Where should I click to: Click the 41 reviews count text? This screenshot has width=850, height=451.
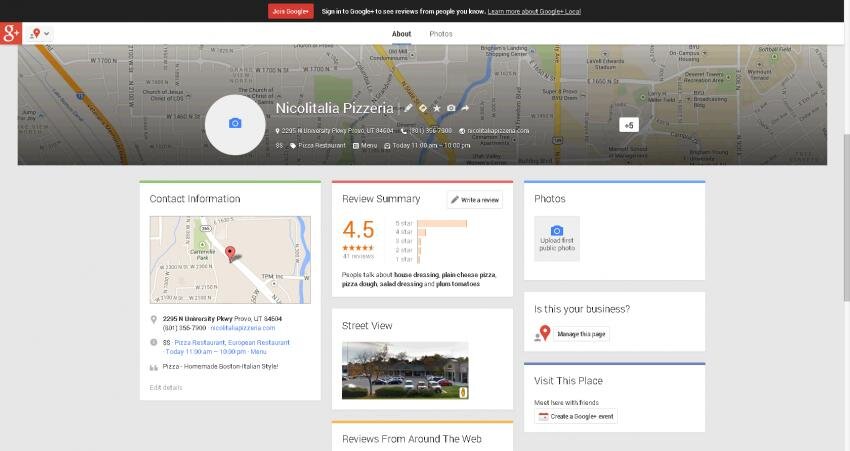coord(358,256)
